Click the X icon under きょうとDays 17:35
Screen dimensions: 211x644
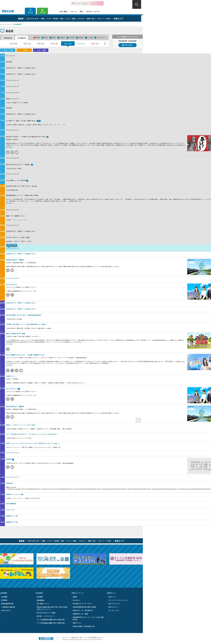tap(12, 295)
